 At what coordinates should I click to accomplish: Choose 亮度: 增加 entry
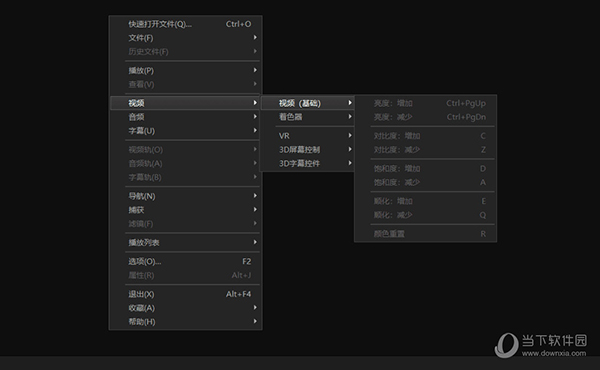click(x=426, y=103)
